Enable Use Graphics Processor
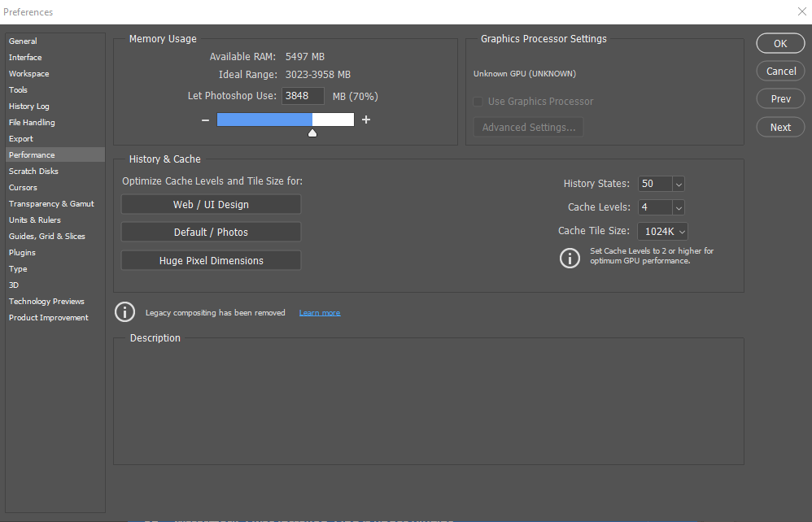The image size is (812, 522). 478,102
